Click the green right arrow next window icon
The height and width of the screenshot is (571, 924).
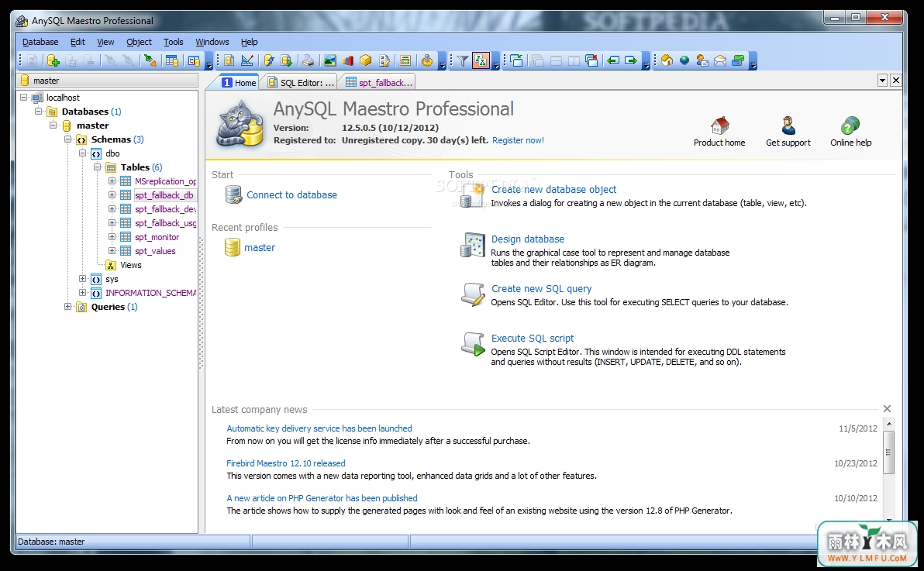click(630, 60)
